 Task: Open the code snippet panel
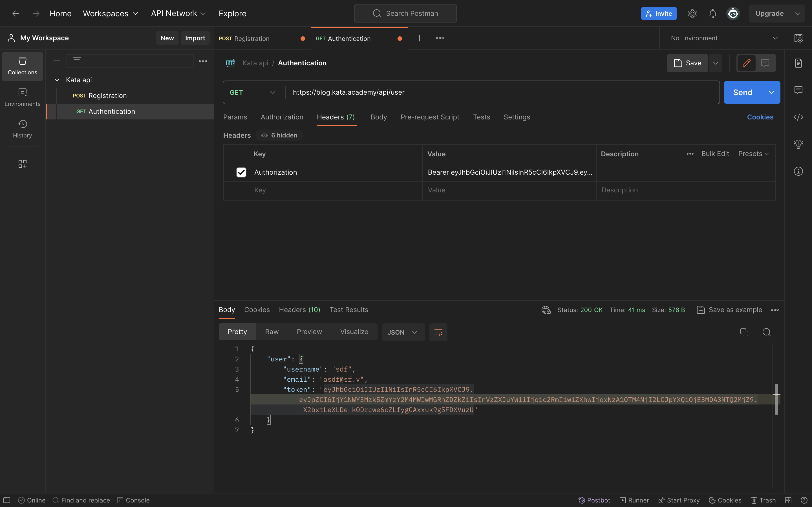coord(798,117)
